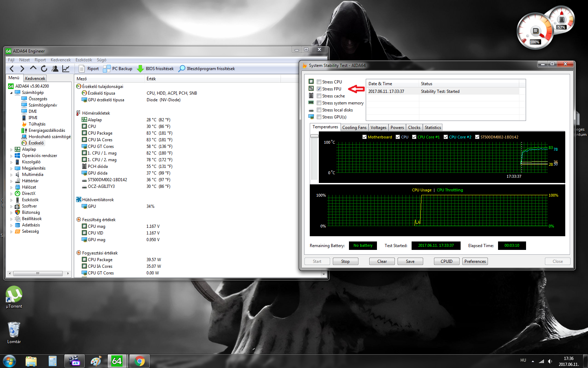Open Calculator from the taskbar
The width and height of the screenshot is (588, 368).
[52, 361]
